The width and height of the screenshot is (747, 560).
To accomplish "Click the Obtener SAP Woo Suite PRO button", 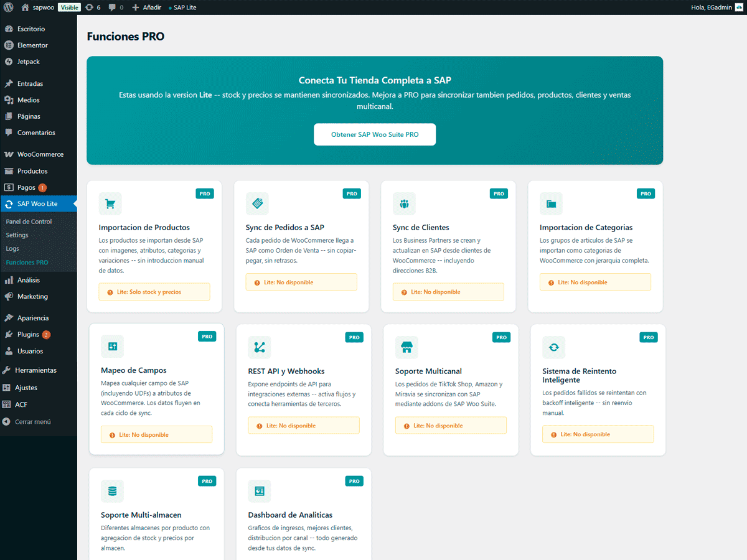I will point(374,134).
